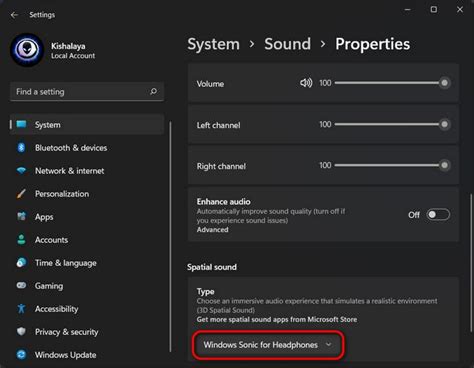Click the Apps icon in sidebar

(x=21, y=217)
